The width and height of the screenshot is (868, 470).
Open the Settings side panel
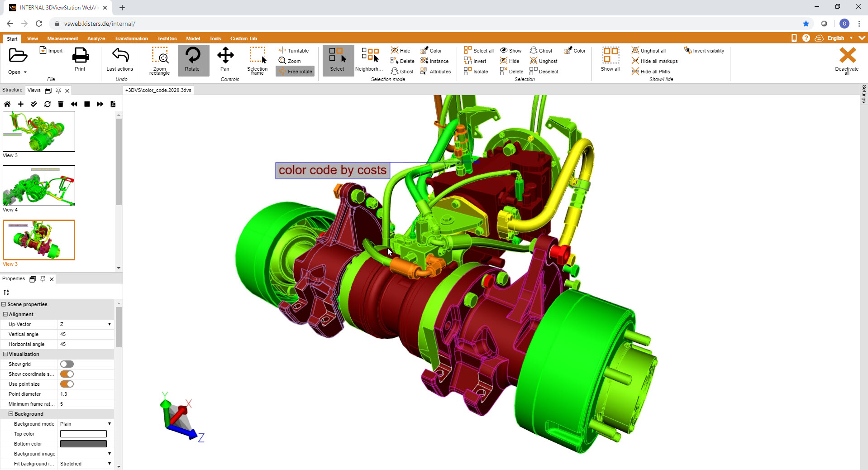tap(864, 94)
